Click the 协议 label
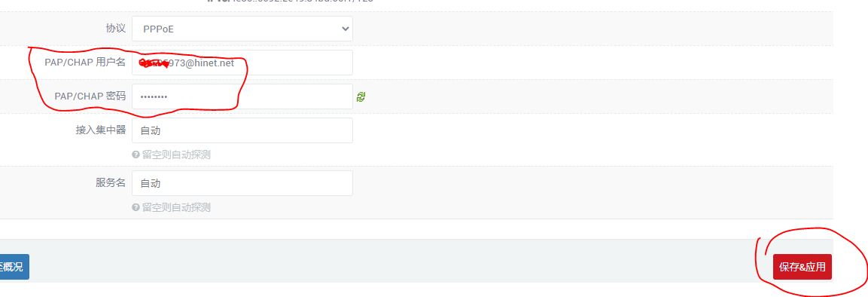Viewport: 868px width, 297px height. point(116,28)
